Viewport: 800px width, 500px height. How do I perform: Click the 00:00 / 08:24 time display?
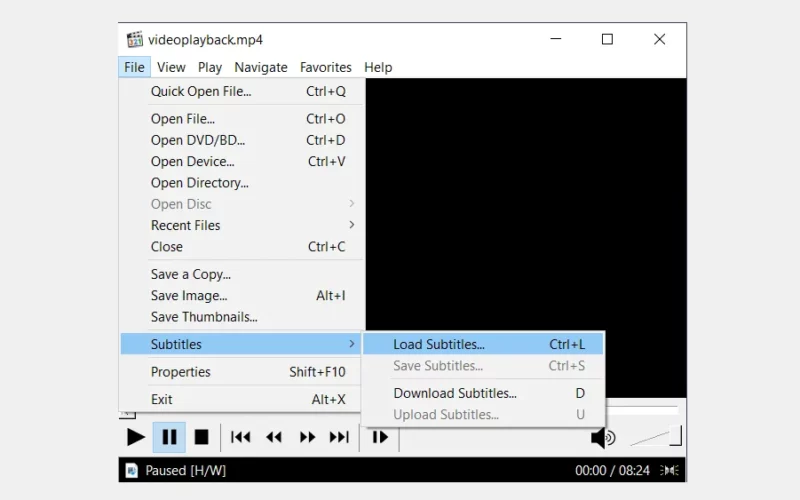pyautogui.click(x=612, y=470)
